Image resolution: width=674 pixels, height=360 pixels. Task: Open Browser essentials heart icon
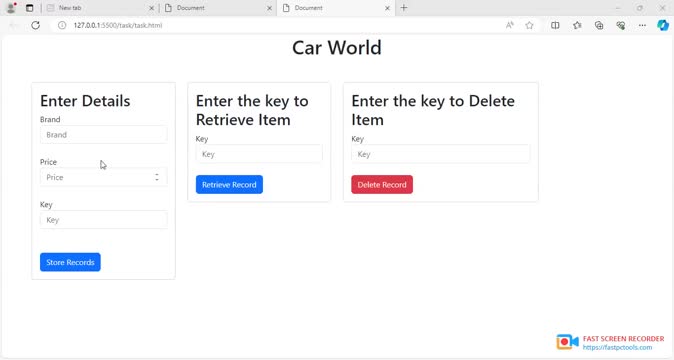point(620,25)
